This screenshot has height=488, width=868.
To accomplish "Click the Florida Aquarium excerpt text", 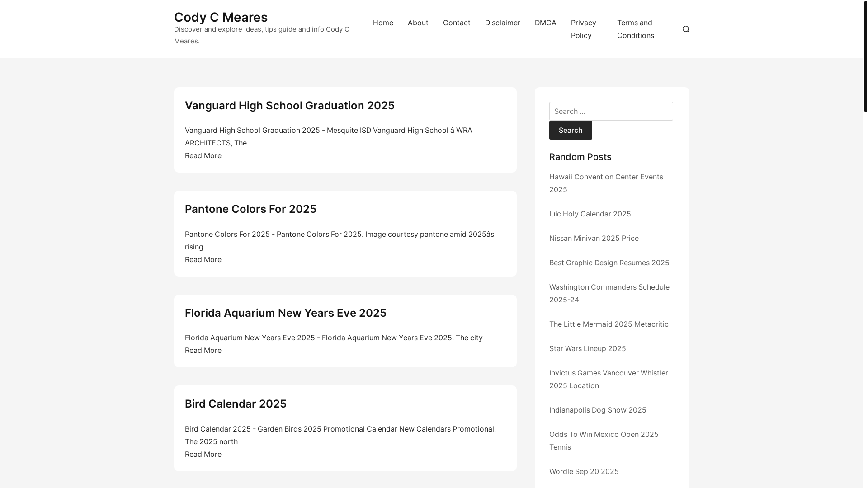I will (334, 338).
